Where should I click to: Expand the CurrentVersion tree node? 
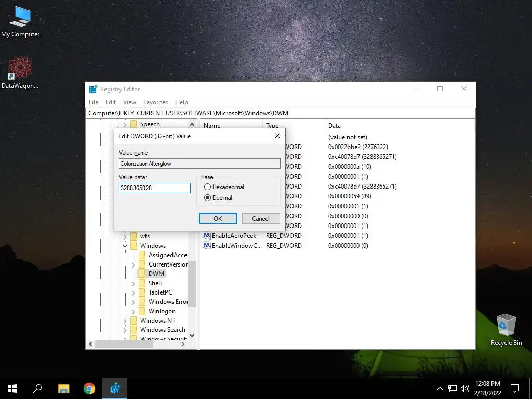(x=134, y=264)
